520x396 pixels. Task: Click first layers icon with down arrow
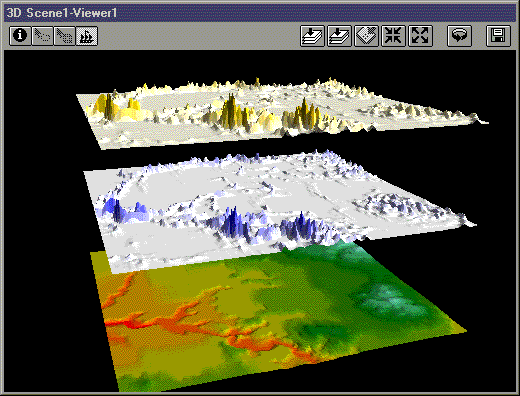click(x=312, y=35)
